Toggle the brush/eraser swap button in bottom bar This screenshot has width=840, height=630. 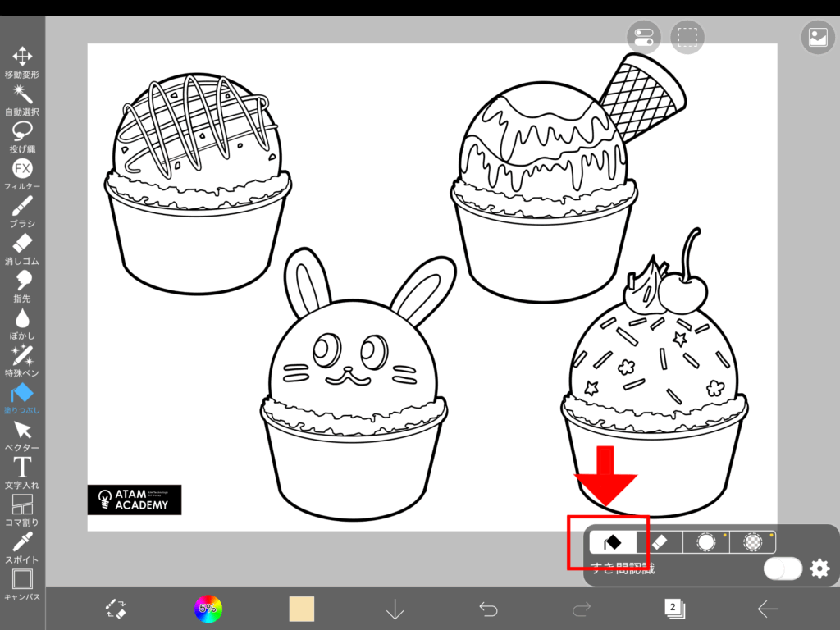[116, 609]
